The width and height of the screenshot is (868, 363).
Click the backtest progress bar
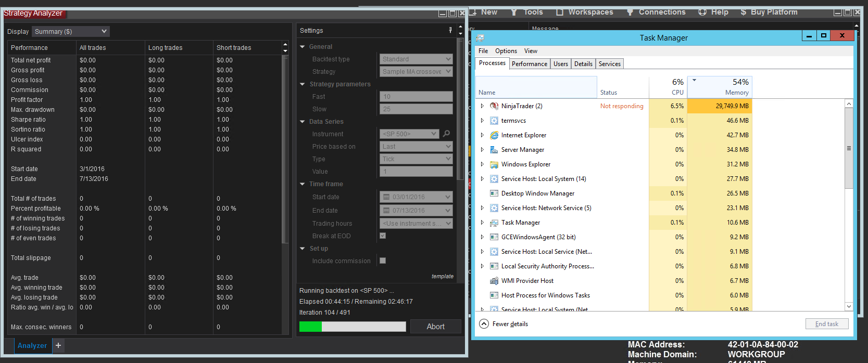pos(353,327)
